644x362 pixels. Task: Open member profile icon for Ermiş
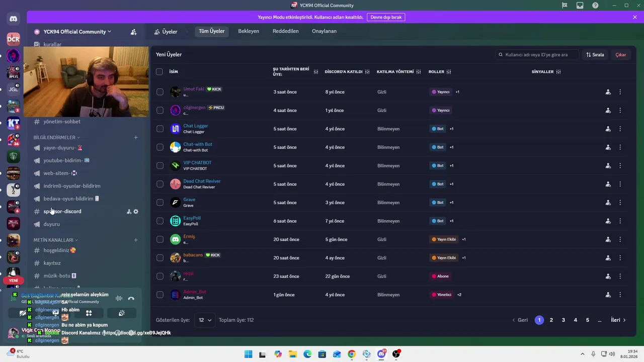pyautogui.click(x=608, y=239)
